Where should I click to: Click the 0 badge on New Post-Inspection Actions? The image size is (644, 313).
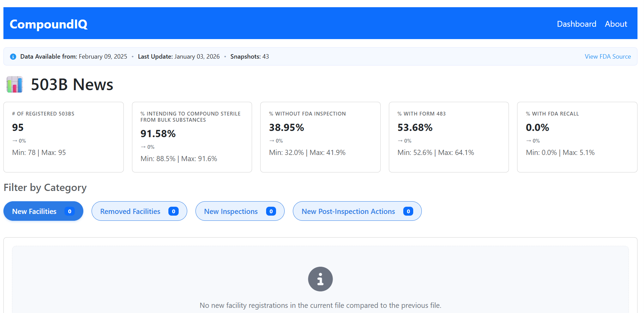point(408,211)
